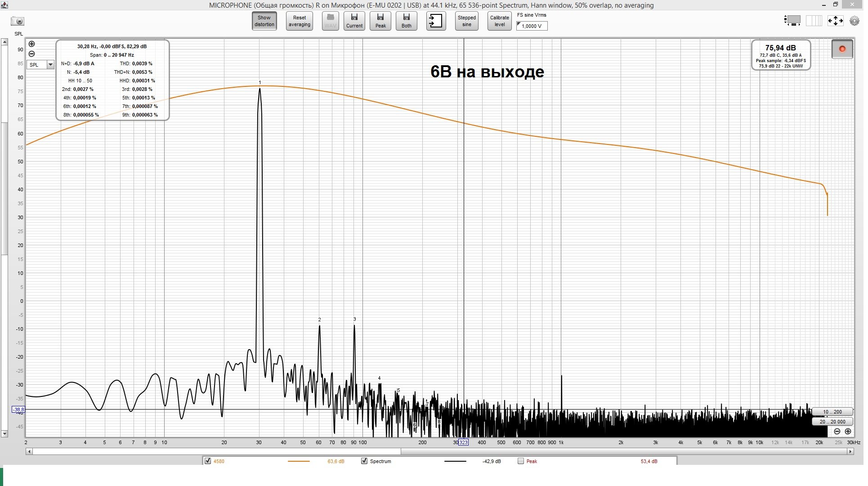Open the SPL axis unit dropdown
Screen dimensions: 868x486
pyautogui.click(x=50, y=65)
